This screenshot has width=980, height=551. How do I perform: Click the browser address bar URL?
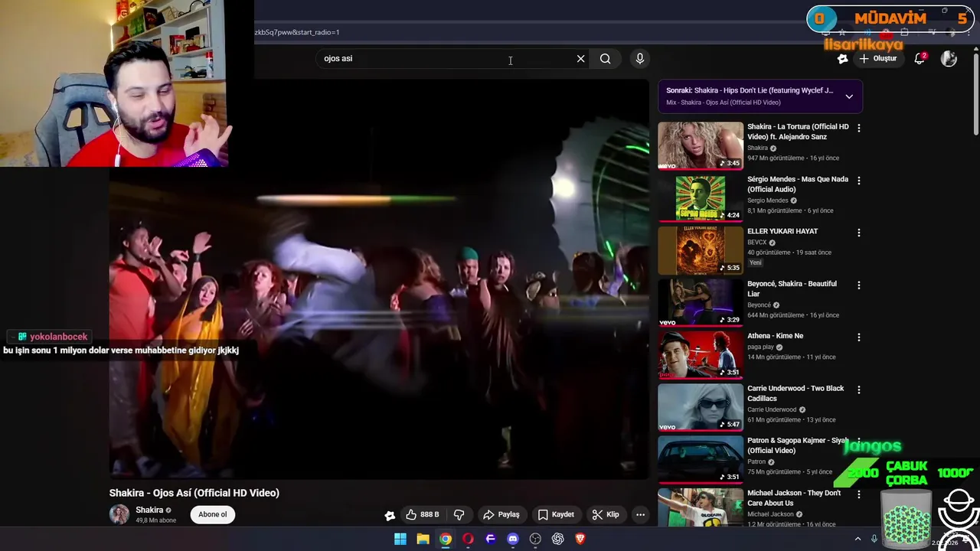coord(297,32)
